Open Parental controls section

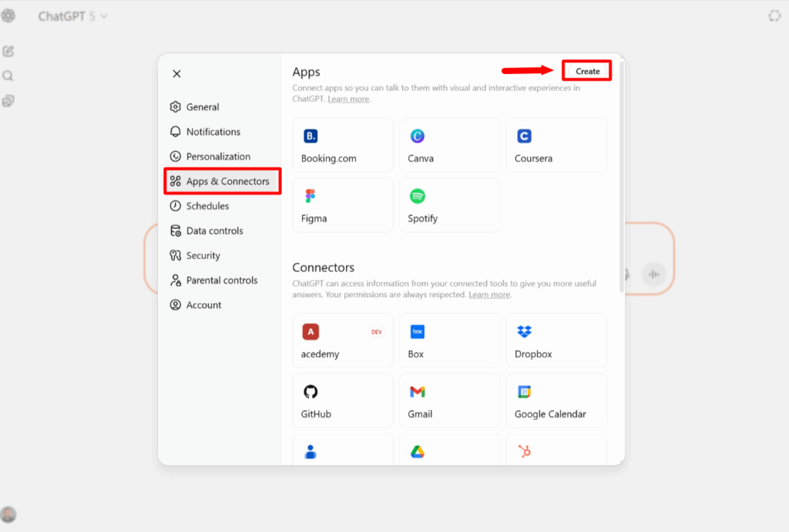click(x=221, y=280)
